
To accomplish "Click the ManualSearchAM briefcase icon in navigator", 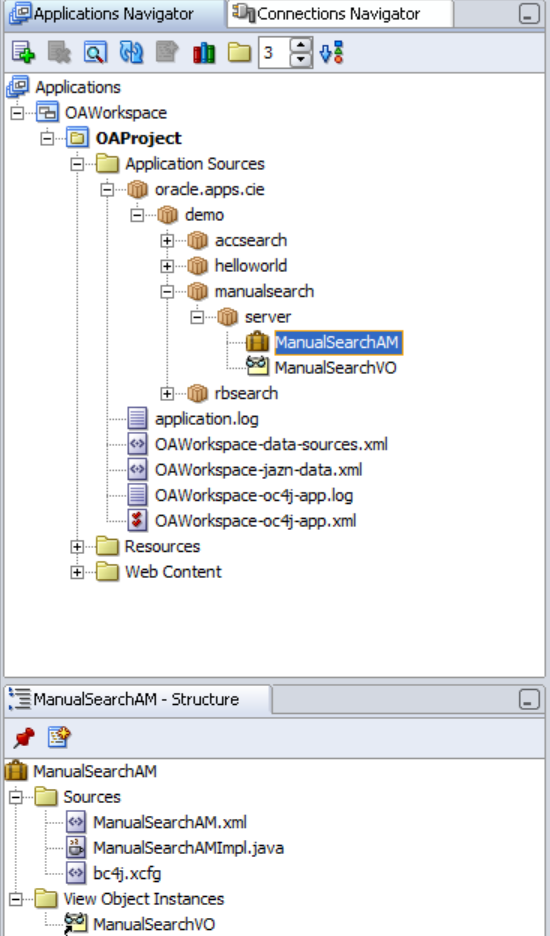I will click(257, 342).
